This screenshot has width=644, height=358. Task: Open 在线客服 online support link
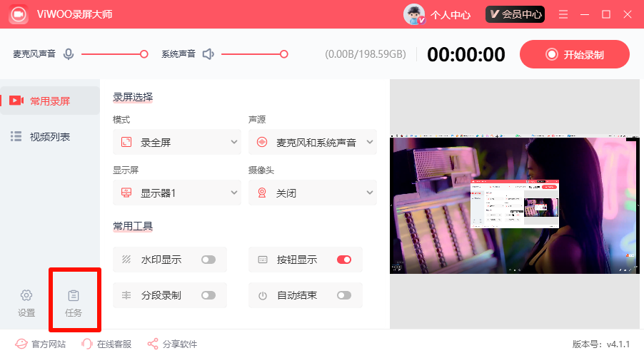coord(114,344)
